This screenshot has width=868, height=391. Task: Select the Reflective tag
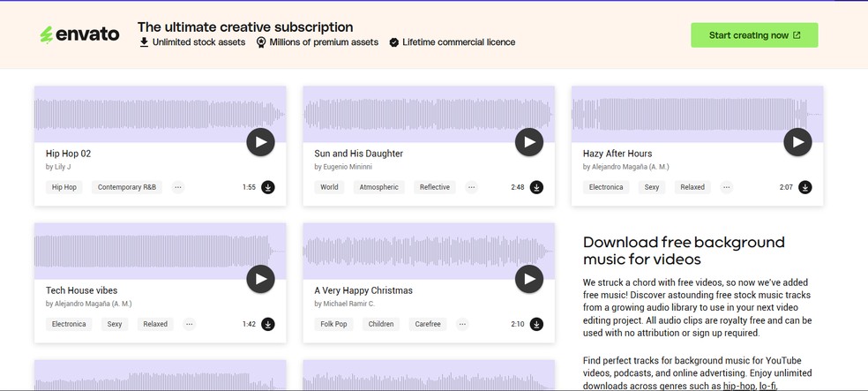[x=435, y=187]
